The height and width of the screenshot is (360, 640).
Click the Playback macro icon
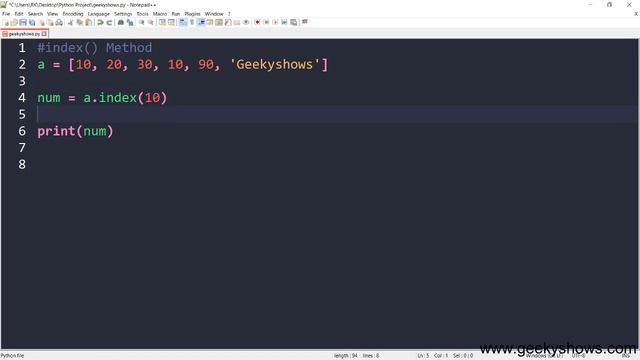tap(275, 22)
